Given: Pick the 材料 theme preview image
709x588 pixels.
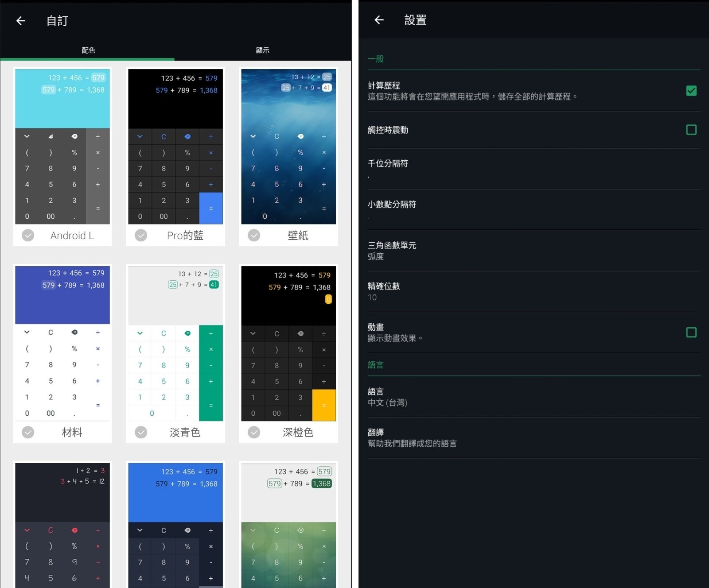Looking at the screenshot, I should coord(62,344).
